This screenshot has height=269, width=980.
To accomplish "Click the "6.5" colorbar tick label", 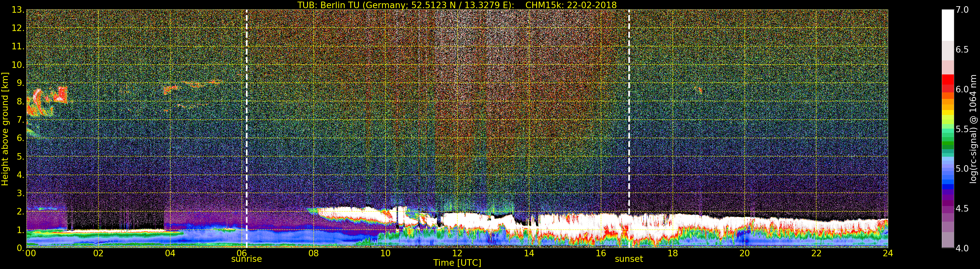I will 962,50.
